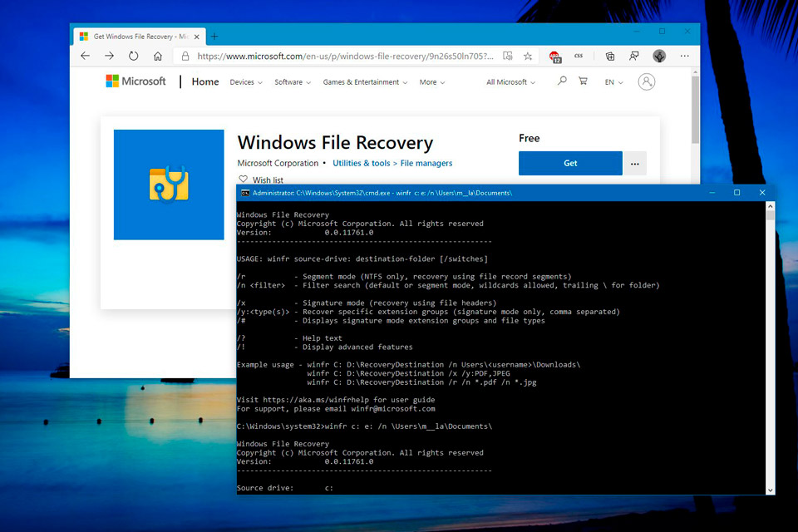Expand the Software menu
The width and height of the screenshot is (798, 532).
(x=293, y=82)
